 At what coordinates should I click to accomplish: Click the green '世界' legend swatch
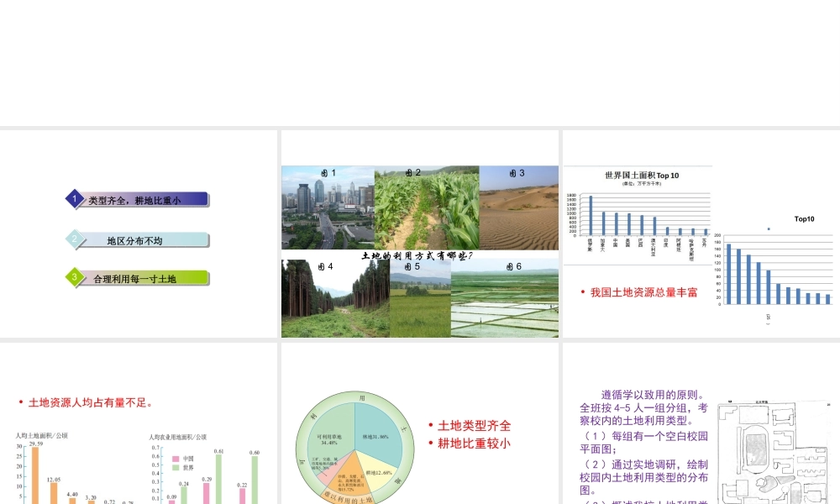point(176,468)
